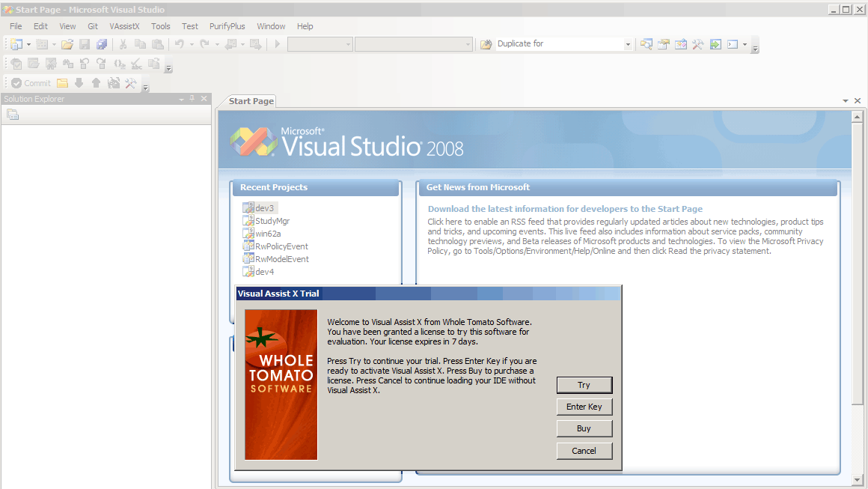Screen dimensions: 868x489
Task: Click the Navigate Forward icon
Action: 255,44
